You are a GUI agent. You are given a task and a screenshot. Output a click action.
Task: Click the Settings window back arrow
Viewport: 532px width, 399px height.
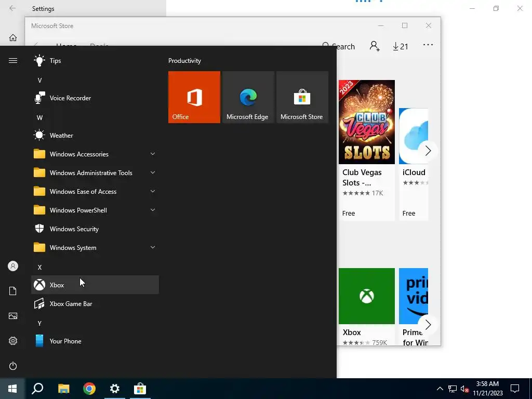(x=12, y=8)
